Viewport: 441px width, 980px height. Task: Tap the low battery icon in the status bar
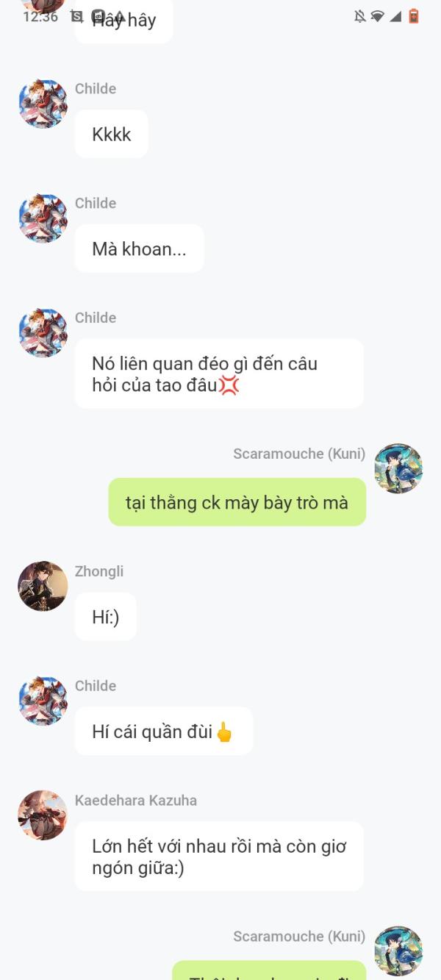(x=414, y=16)
